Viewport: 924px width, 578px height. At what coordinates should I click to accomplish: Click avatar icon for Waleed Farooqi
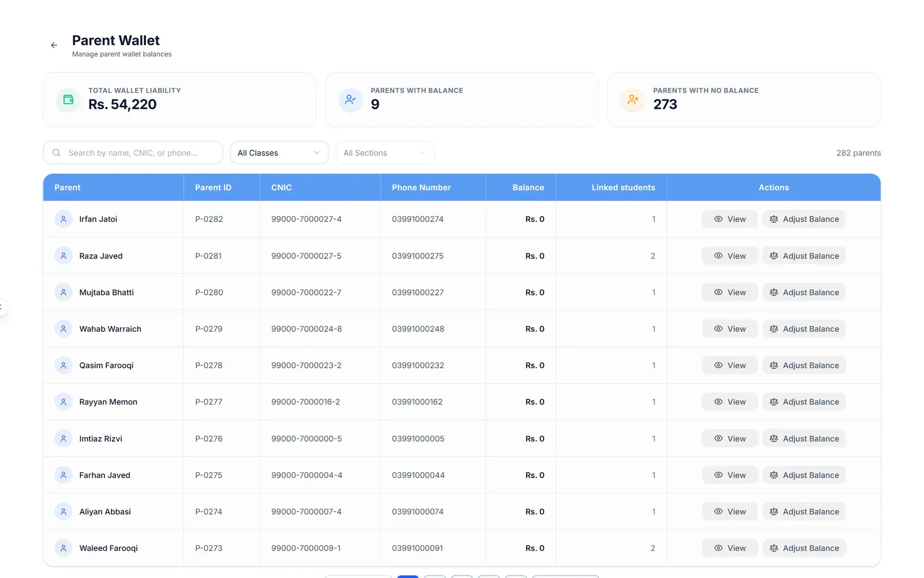[64, 548]
